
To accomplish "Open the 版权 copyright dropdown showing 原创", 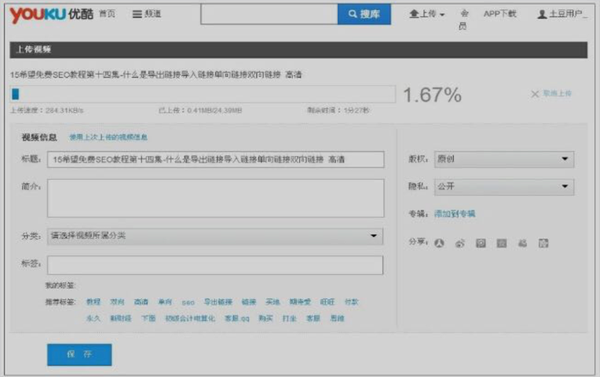I will (504, 159).
